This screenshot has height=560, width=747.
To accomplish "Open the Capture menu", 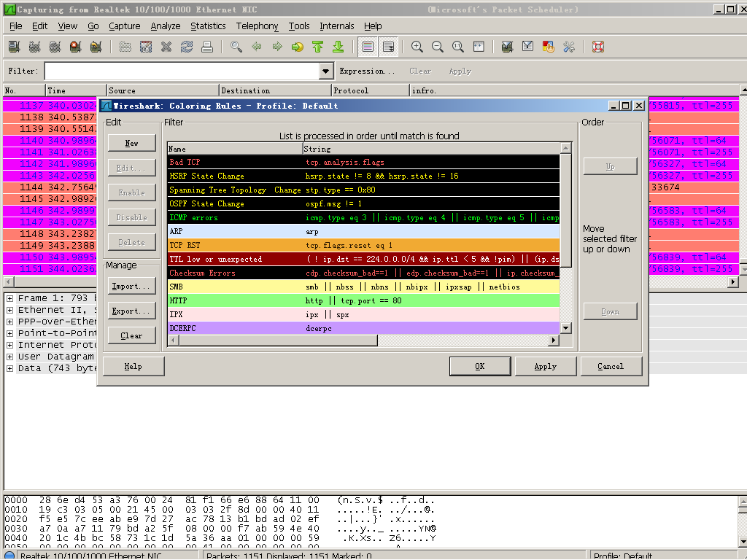I will click(124, 26).
